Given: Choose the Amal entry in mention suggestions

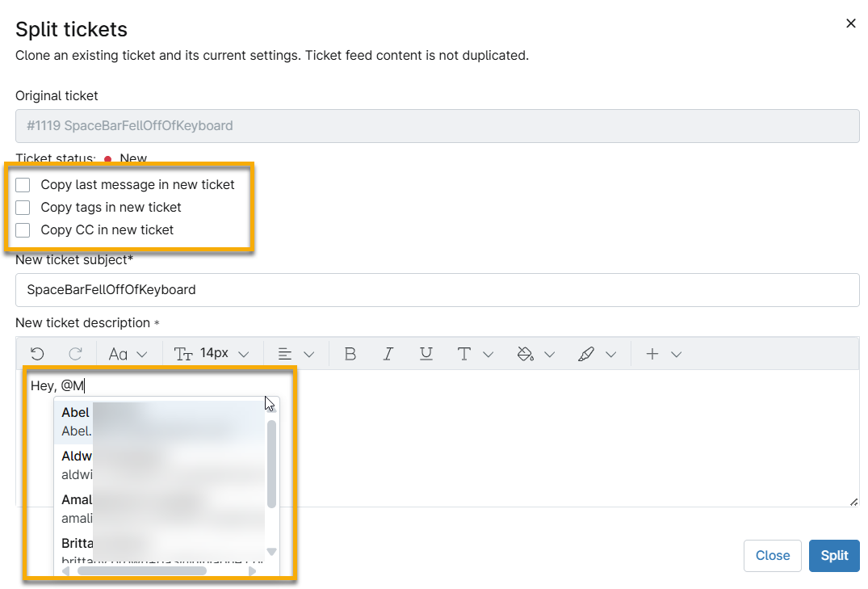Looking at the screenshot, I should pyautogui.click(x=77, y=508).
